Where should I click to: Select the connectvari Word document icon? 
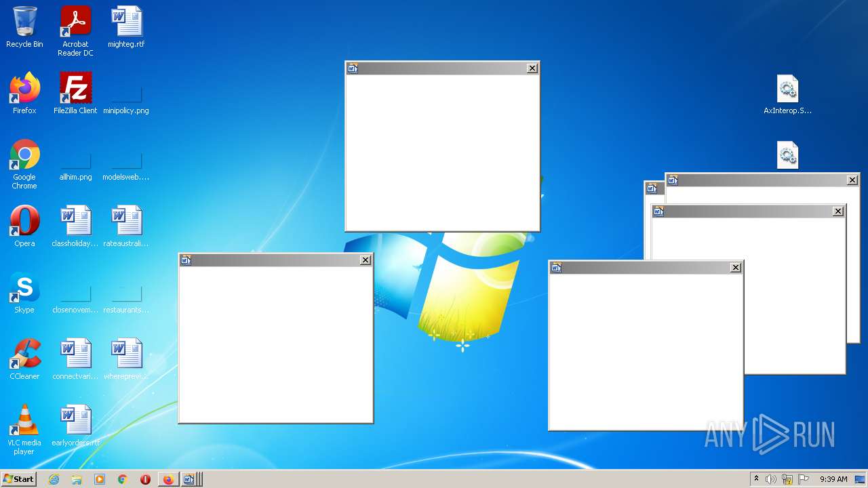coord(75,359)
